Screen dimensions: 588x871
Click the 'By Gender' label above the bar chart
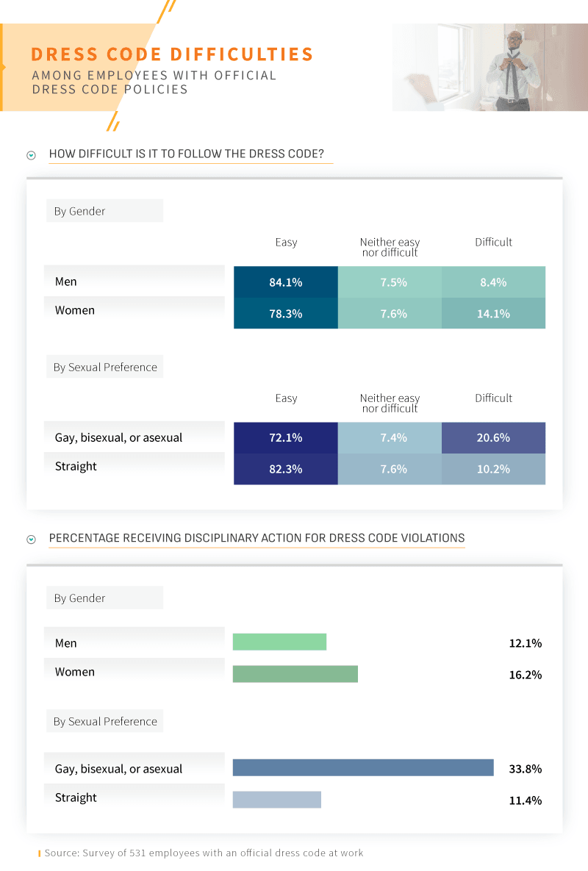coord(80,598)
